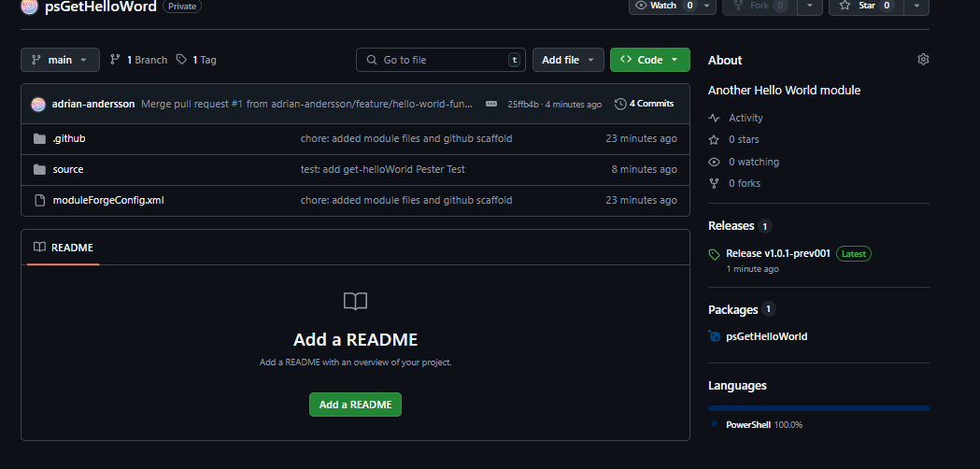Open the psGetHelloWorld package link
The height and width of the screenshot is (469, 980).
tap(767, 336)
